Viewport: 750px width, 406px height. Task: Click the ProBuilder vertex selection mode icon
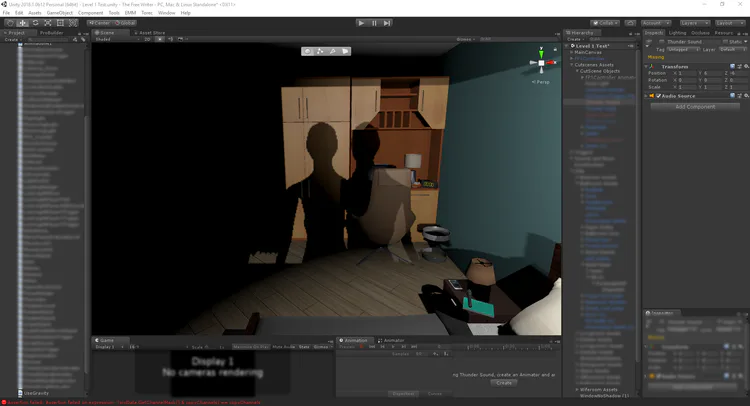[x=320, y=51]
